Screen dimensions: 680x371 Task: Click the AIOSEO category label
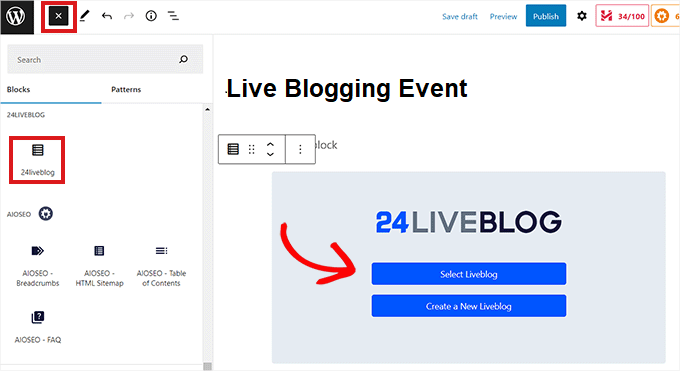(x=19, y=214)
